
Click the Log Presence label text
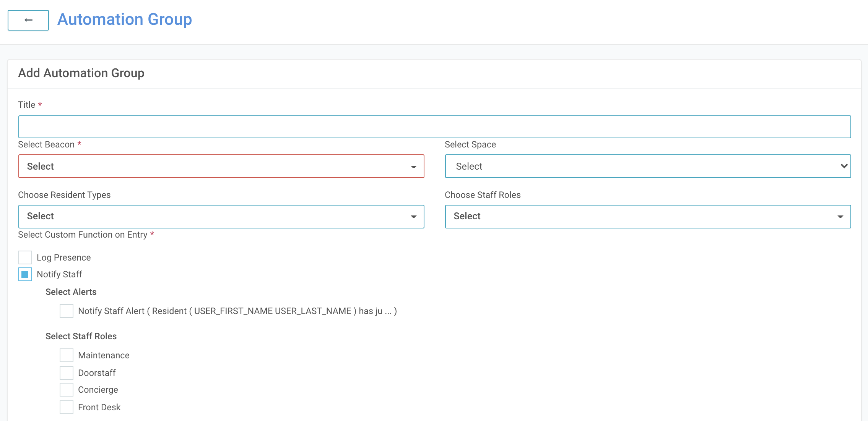63,257
